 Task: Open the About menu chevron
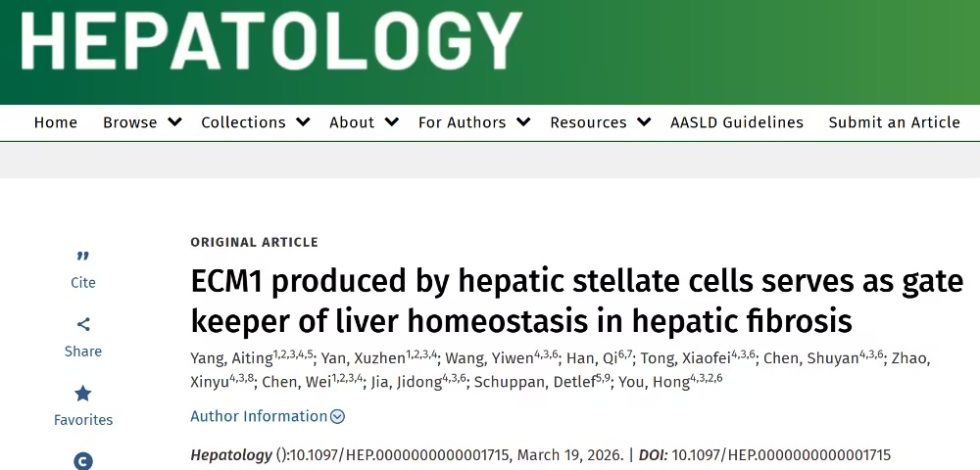(x=391, y=122)
